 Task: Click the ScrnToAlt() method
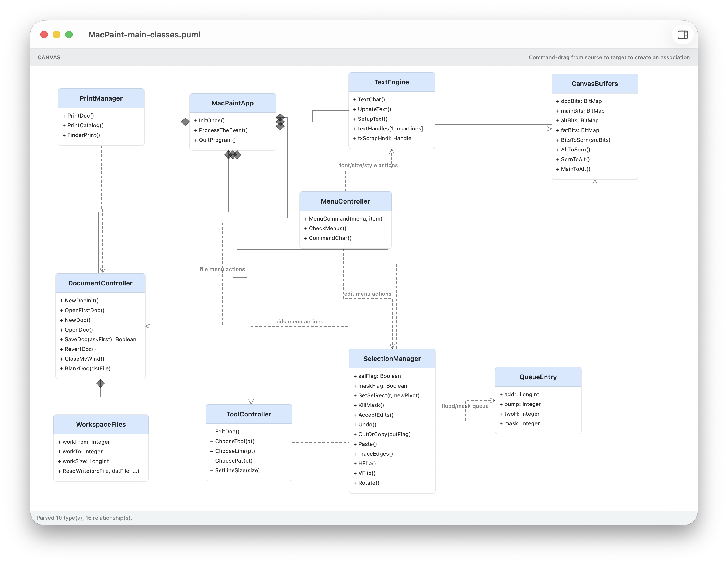click(x=573, y=159)
